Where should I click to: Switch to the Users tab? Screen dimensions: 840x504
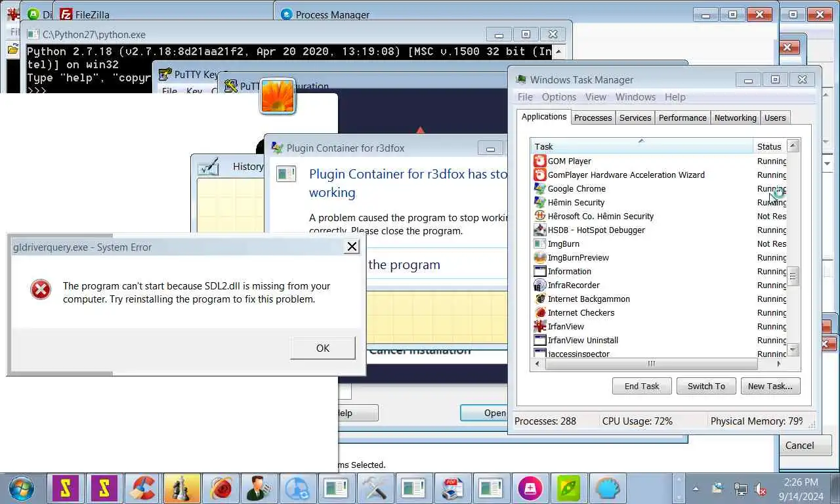click(x=775, y=118)
